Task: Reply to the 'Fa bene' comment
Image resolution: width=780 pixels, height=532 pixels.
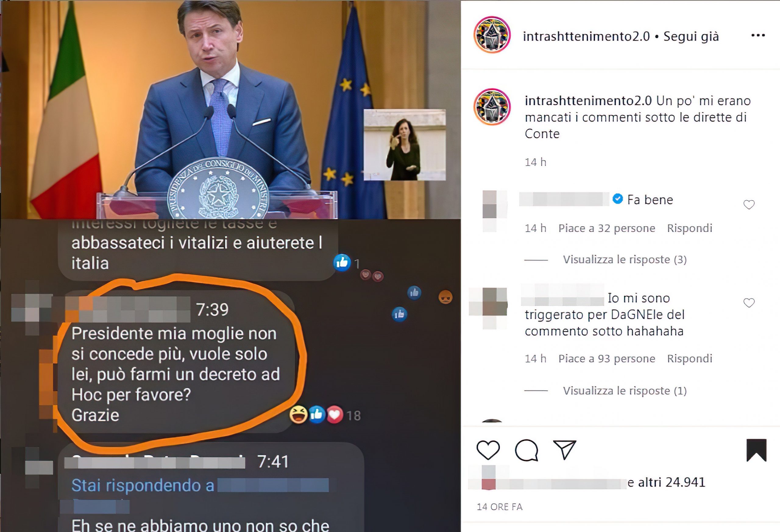Action: [690, 228]
